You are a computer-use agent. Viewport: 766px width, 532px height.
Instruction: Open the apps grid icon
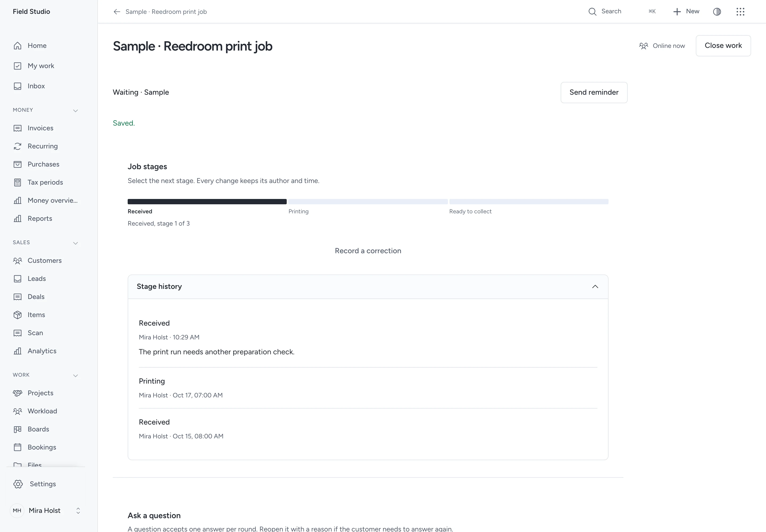click(x=740, y=12)
